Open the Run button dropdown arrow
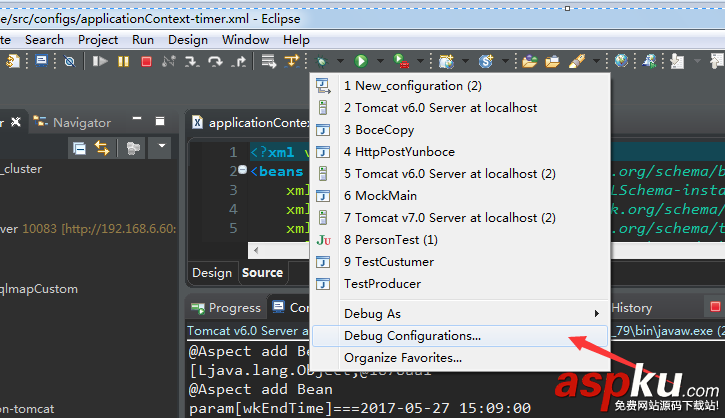The height and width of the screenshot is (418, 725). tap(380, 61)
